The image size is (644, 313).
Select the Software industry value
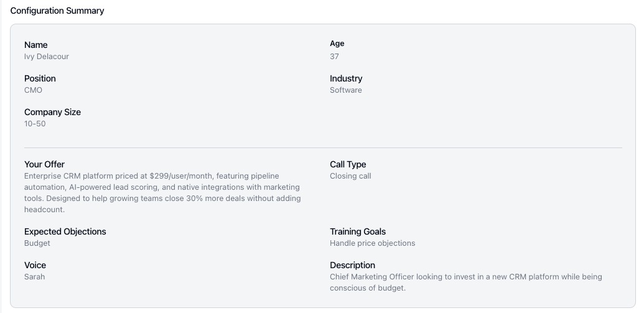346,90
